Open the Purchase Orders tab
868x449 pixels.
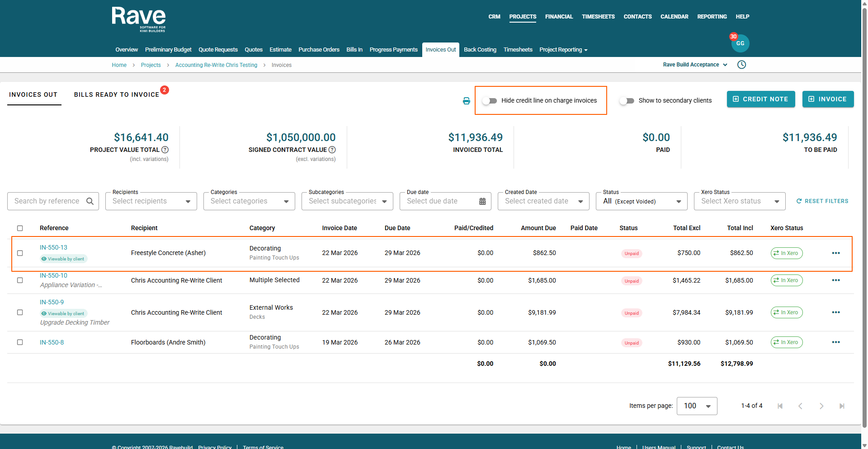[319, 50]
